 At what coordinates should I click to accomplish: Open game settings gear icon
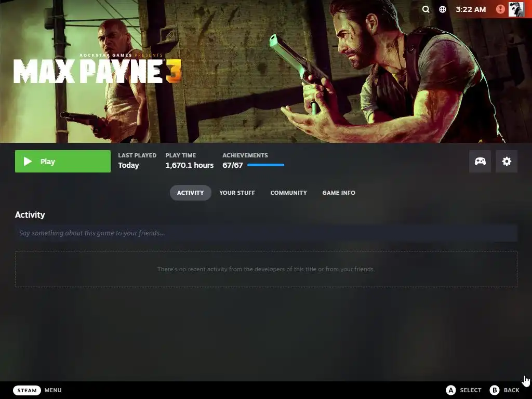click(506, 161)
